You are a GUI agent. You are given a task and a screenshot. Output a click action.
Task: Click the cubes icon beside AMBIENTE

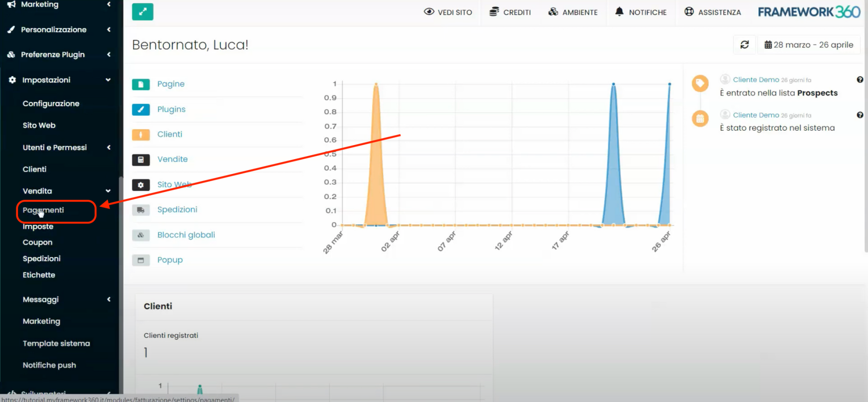553,12
